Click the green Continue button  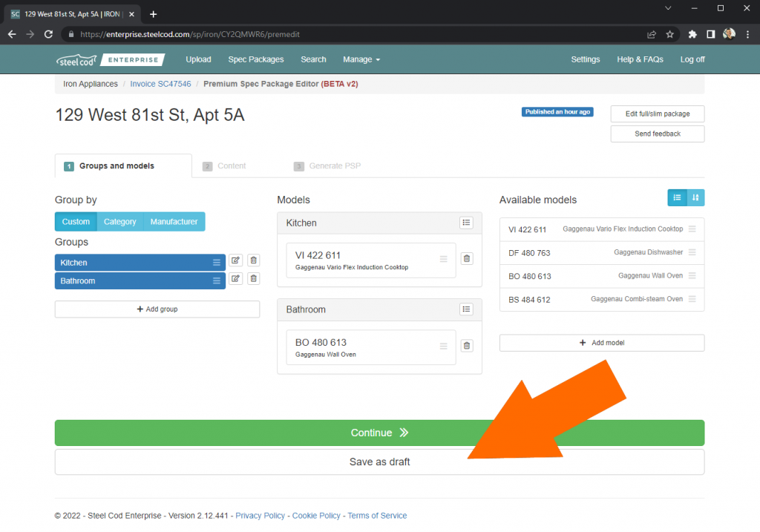[379, 433]
